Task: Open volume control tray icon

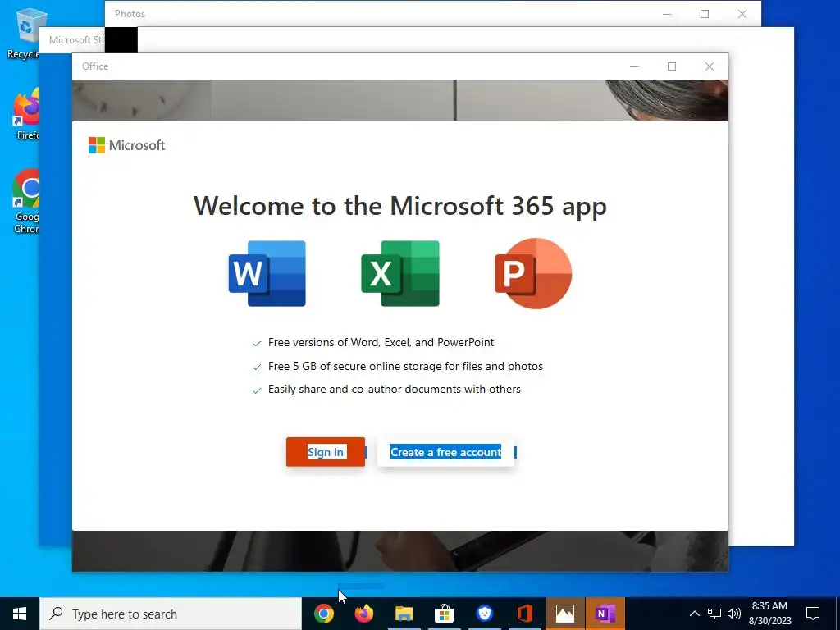Action: point(734,614)
